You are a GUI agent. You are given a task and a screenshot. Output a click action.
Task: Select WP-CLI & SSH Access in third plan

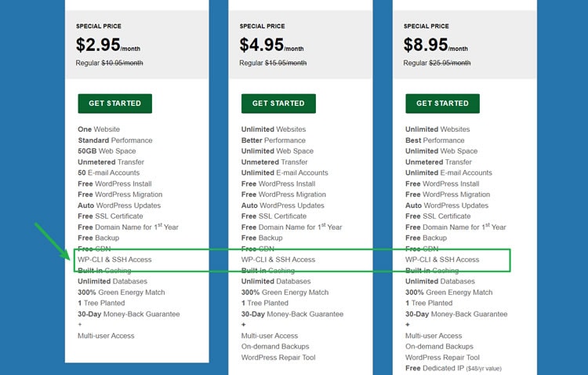(442, 260)
